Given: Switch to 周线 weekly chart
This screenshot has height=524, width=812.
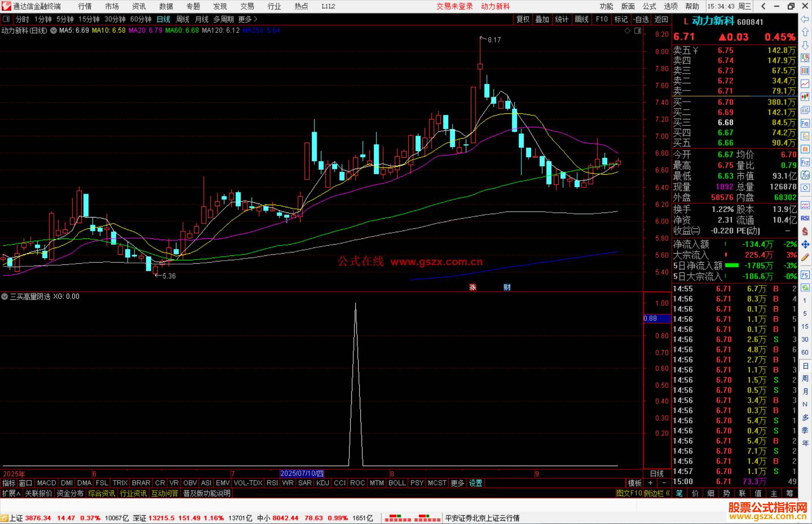Looking at the screenshot, I should tap(183, 19).
